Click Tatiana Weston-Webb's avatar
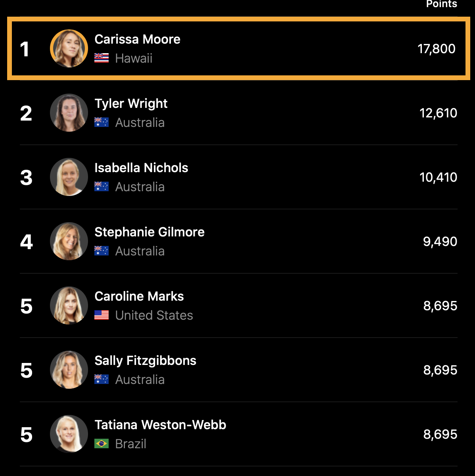This screenshot has height=476, width=475. click(x=69, y=434)
